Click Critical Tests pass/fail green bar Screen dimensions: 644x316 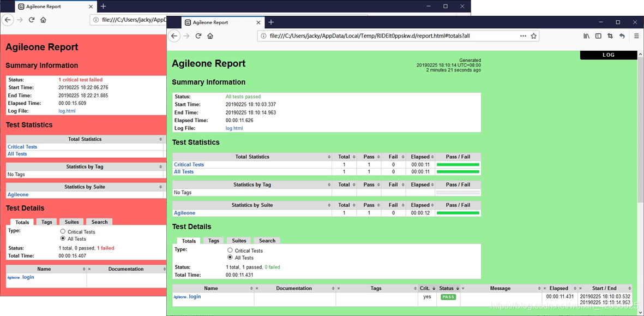tap(458, 164)
